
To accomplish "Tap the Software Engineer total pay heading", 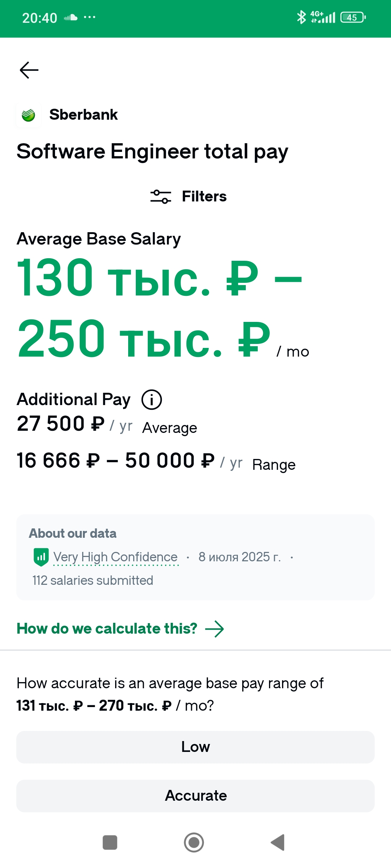I will click(x=152, y=152).
